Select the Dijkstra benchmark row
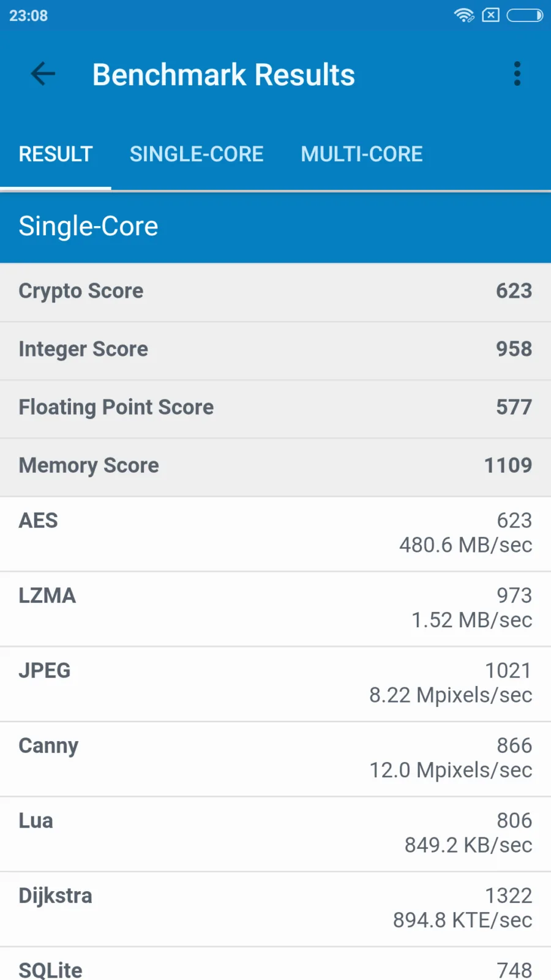The height and width of the screenshot is (980, 551). 275,909
